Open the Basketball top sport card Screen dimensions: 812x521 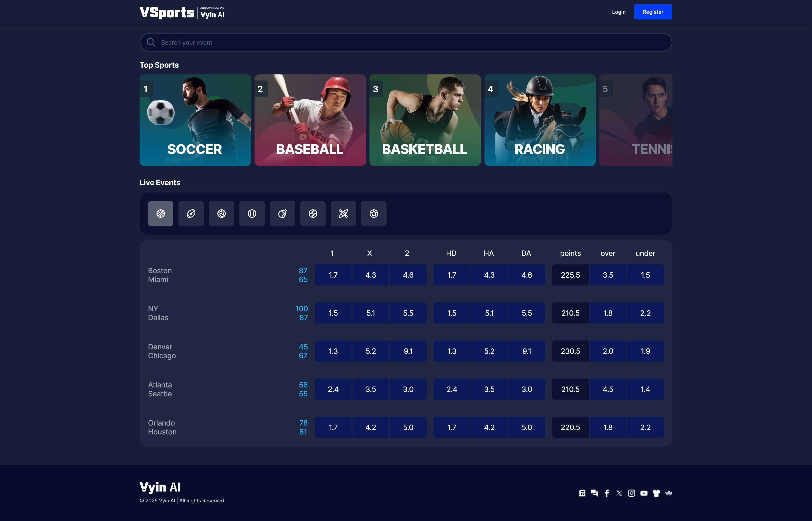[425, 120]
